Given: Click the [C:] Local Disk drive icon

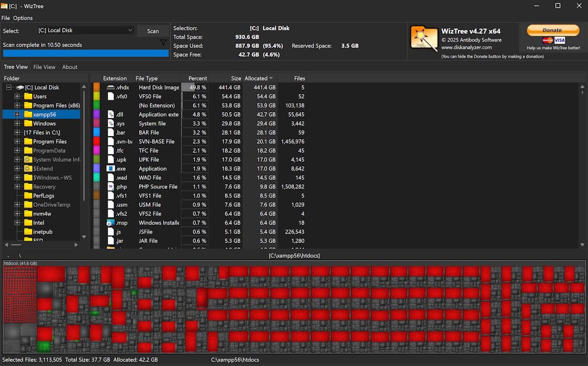Looking at the screenshot, I should [19, 87].
